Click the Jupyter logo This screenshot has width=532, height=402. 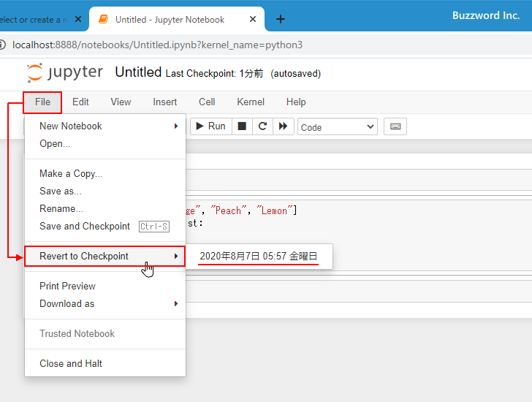pos(65,72)
